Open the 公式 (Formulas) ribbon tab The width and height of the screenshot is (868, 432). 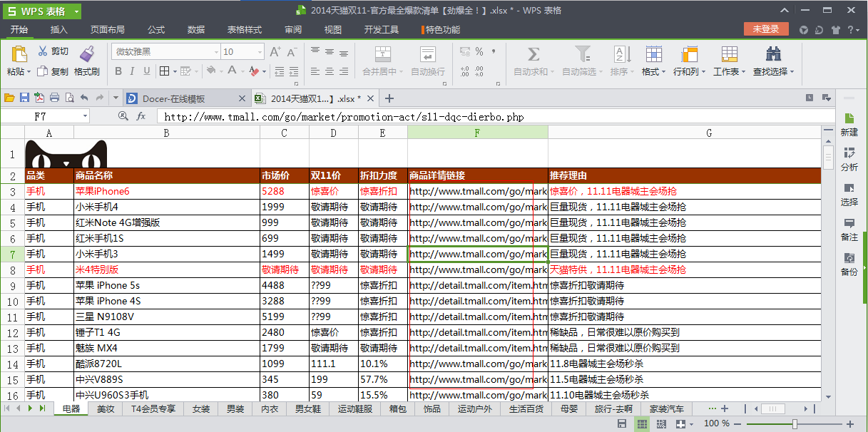156,29
